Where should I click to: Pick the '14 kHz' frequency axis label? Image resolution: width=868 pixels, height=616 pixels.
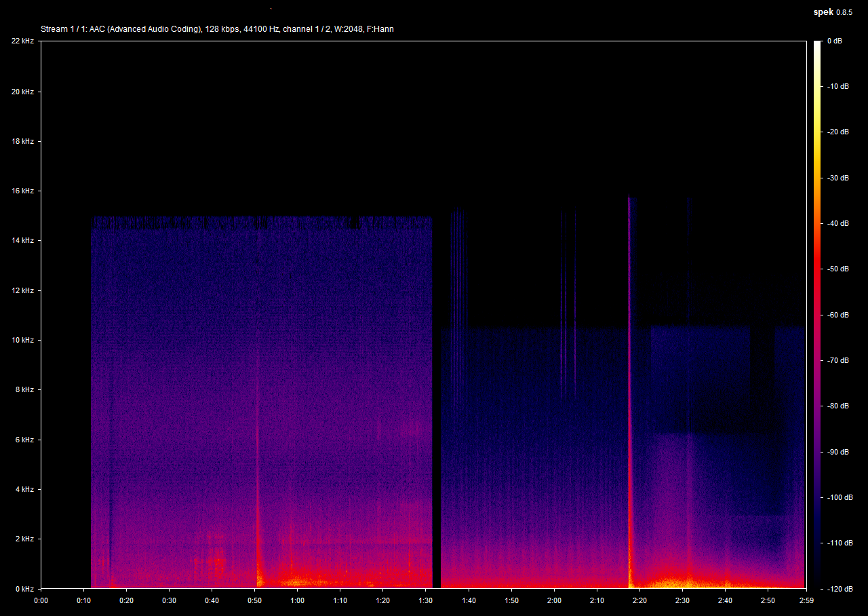coord(22,240)
